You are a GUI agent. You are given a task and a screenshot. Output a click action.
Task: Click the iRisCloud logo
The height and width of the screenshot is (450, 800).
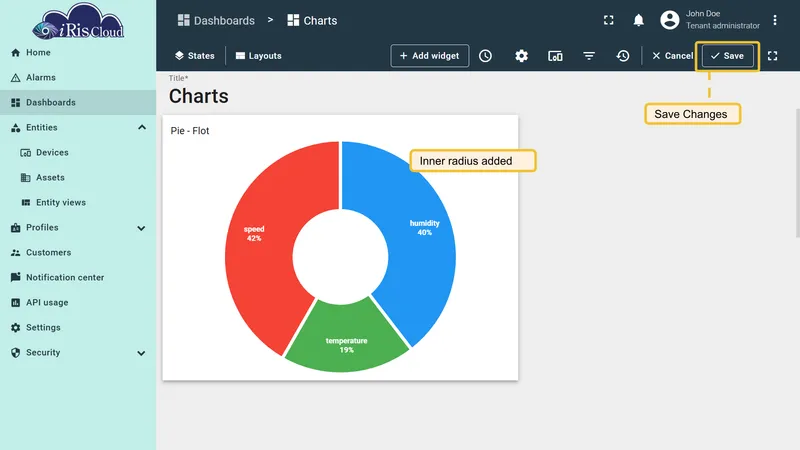coord(78,21)
